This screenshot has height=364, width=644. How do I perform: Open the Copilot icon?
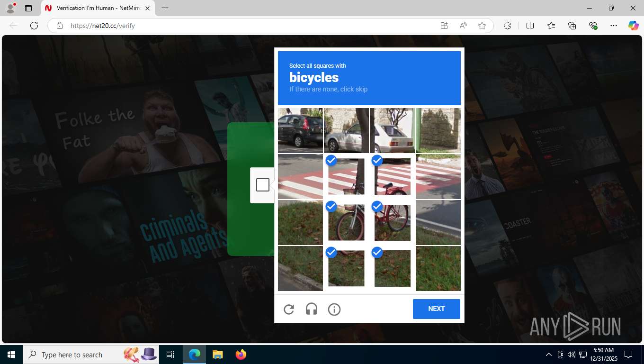click(634, 26)
